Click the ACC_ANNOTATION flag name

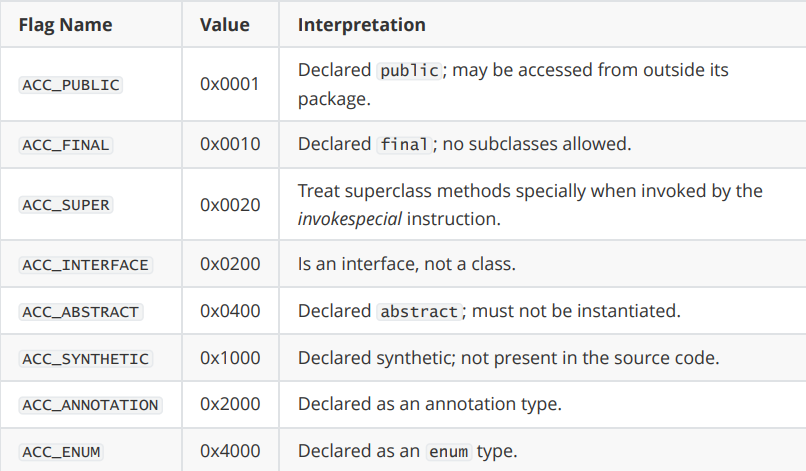coord(90,405)
